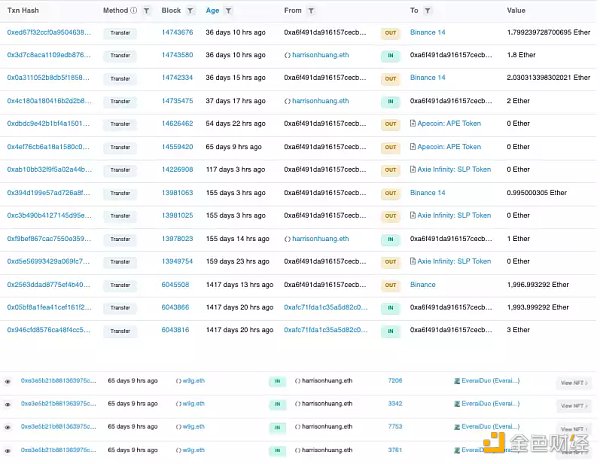Open block 6043816
This screenshot has height=464, width=600.
point(175,330)
